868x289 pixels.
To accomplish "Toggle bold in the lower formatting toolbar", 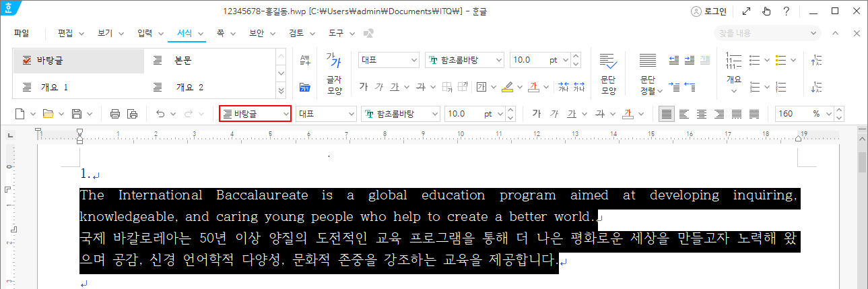I will click(537, 114).
